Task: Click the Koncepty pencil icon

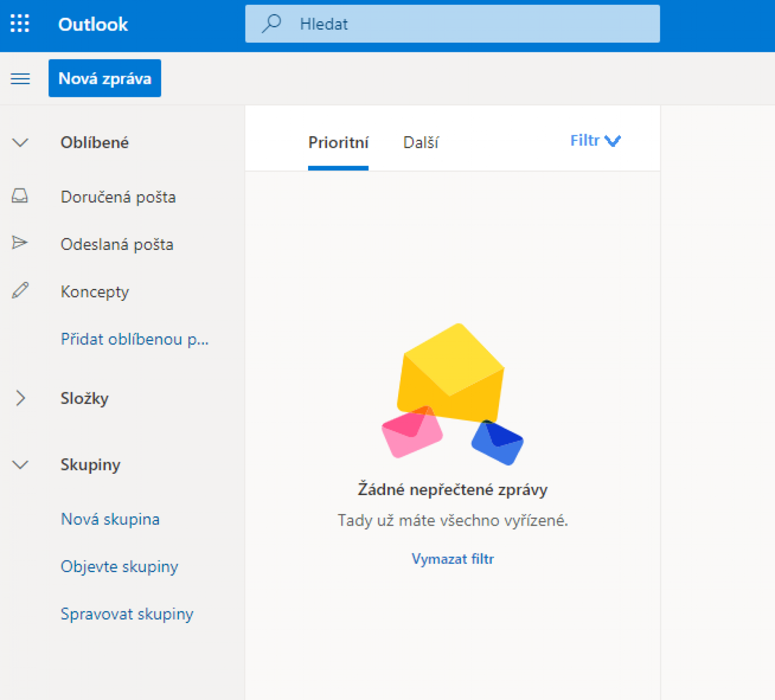Action: pyautogui.click(x=20, y=290)
